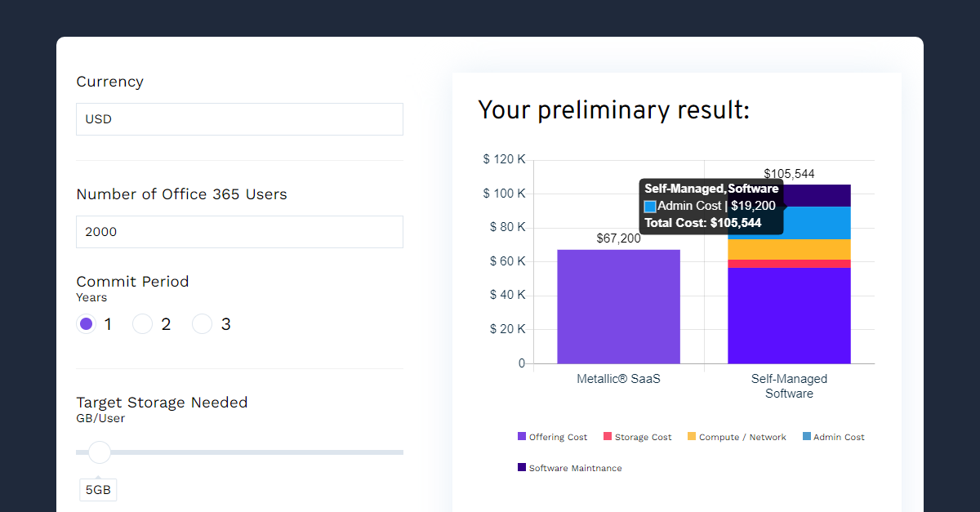Toggle Software Maintnance legend swatch
This screenshot has height=512, width=980.
click(522, 467)
